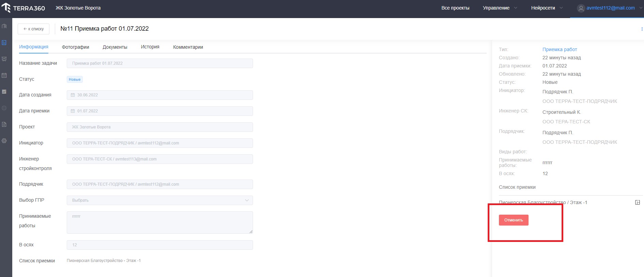Click the Новые status badge
This screenshot has width=644, height=277.
[75, 79]
